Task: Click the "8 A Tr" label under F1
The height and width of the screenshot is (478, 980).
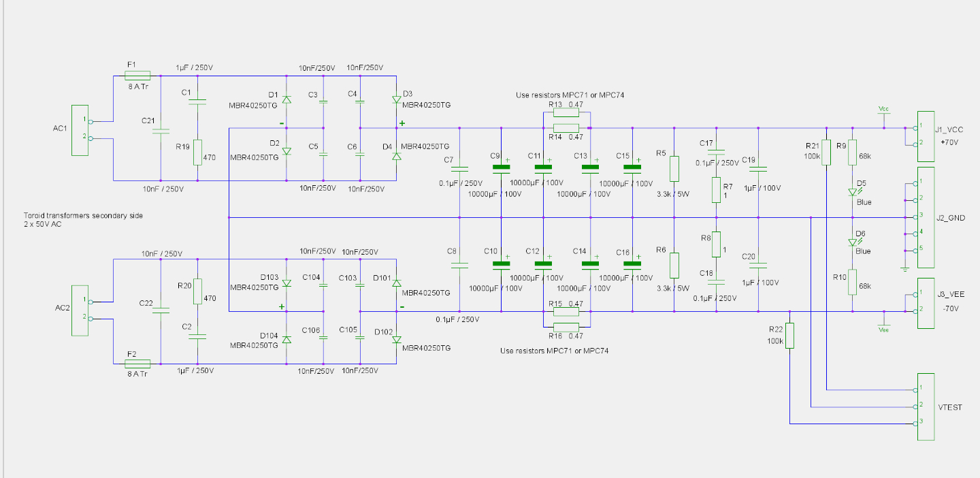Action: point(137,87)
